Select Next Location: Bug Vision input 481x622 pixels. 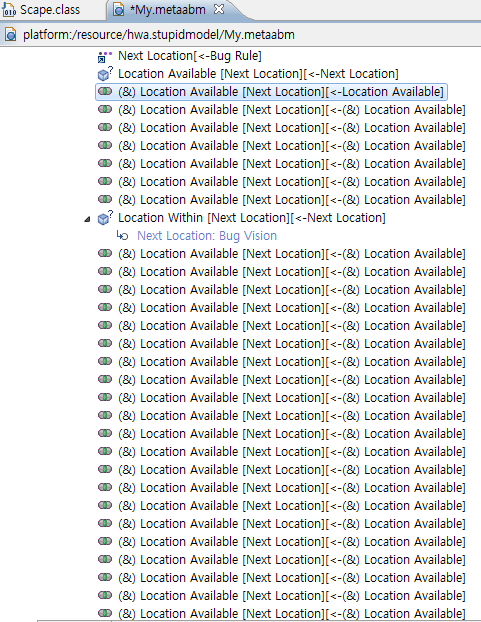point(207,236)
